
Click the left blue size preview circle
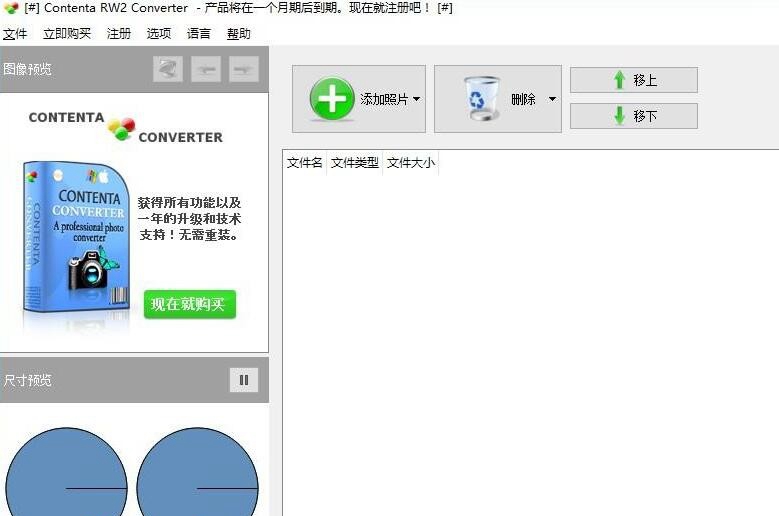coord(66,472)
